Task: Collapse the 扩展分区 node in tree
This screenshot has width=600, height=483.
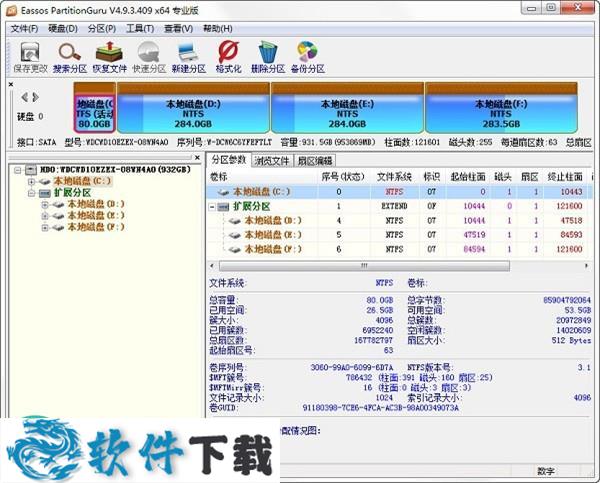Action: [31, 193]
